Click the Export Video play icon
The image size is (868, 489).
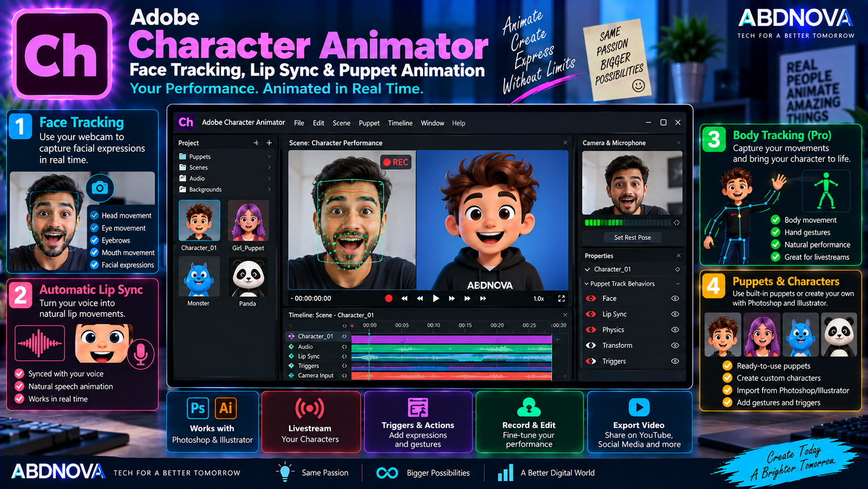click(x=639, y=407)
